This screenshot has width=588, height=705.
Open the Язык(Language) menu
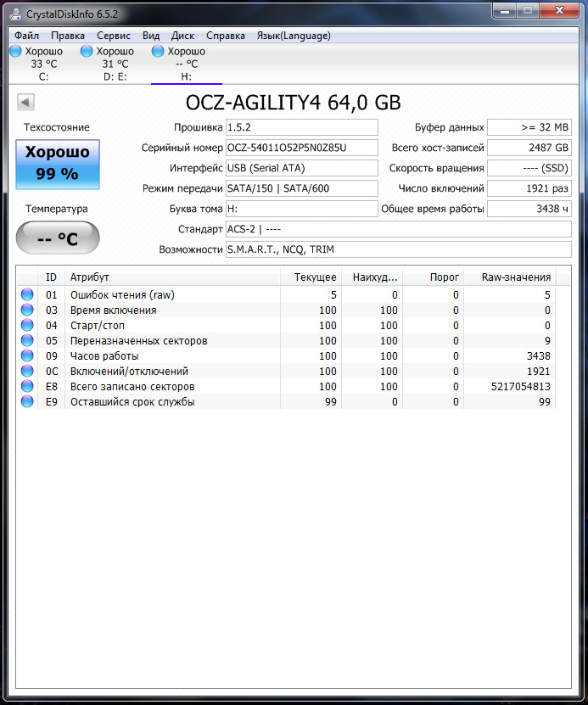[294, 36]
